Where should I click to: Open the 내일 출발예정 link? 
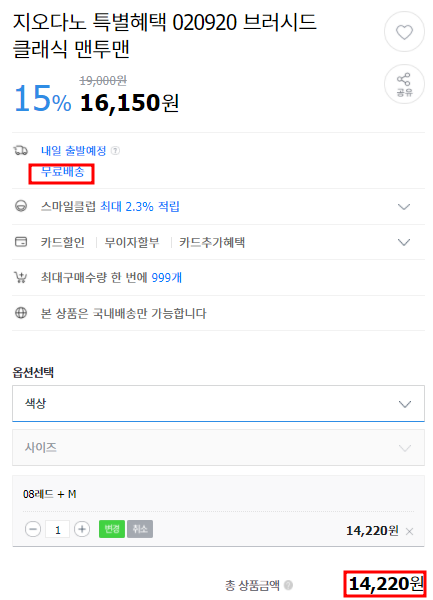tap(73, 151)
